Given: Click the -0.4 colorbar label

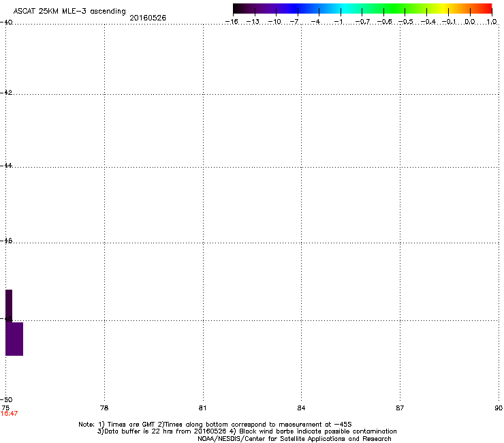Looking at the screenshot, I should pos(428,22).
